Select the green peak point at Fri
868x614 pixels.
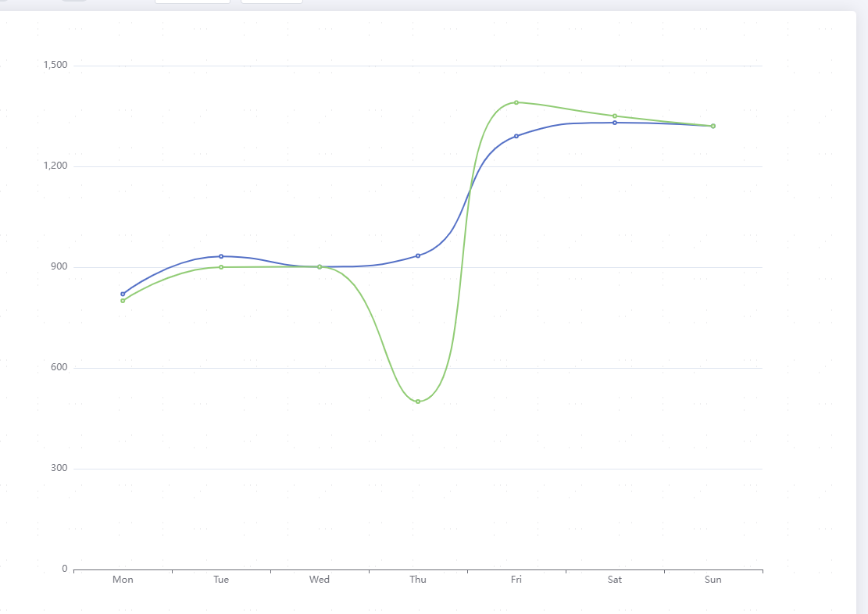(516, 102)
